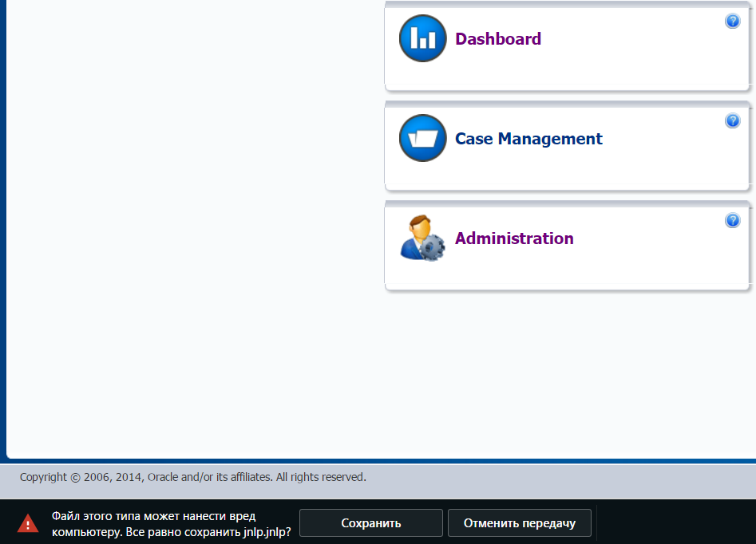Click the Отменить передачу button
Image resolution: width=756 pixels, height=544 pixels.
519,522
